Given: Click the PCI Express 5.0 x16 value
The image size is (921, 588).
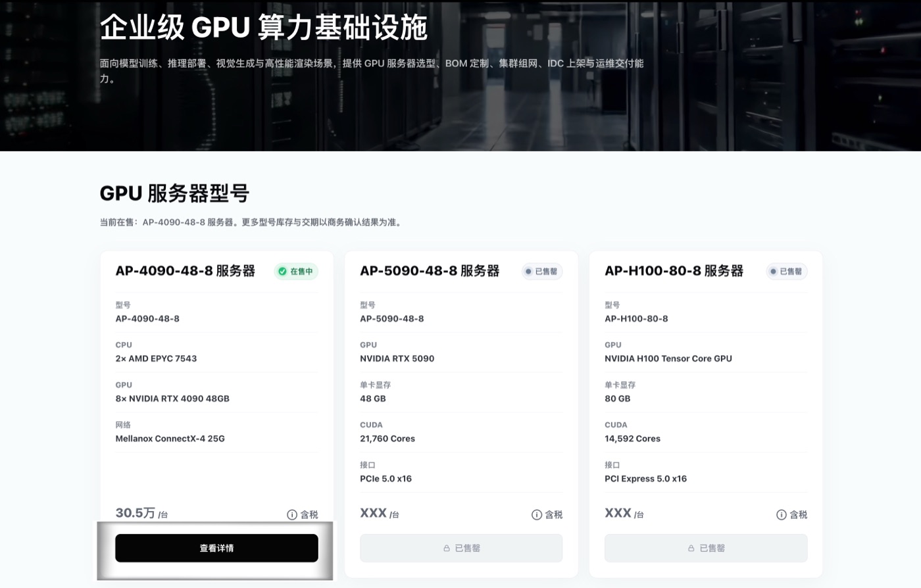Looking at the screenshot, I should 646,479.
